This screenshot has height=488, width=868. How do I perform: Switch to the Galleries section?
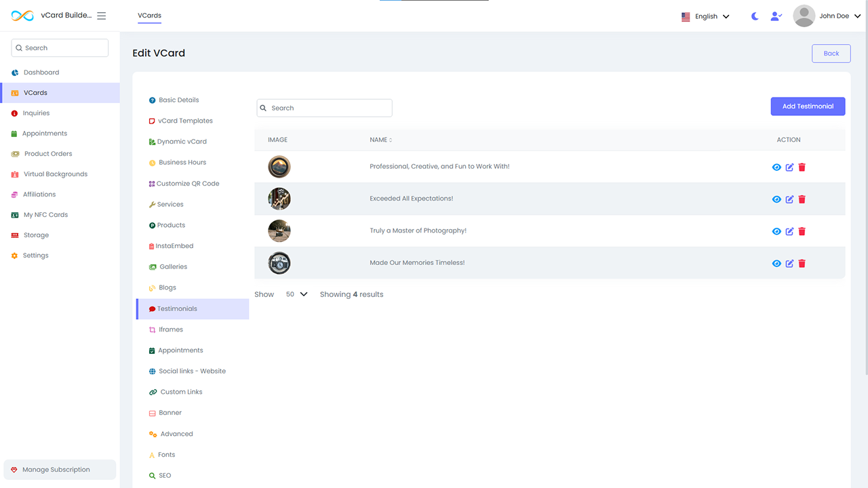(x=173, y=267)
